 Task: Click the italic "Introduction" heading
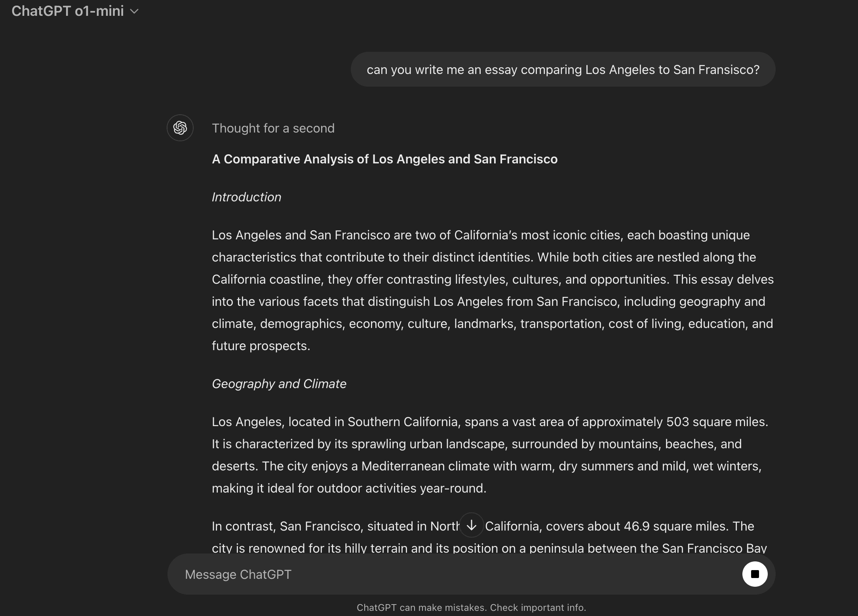pyautogui.click(x=246, y=197)
